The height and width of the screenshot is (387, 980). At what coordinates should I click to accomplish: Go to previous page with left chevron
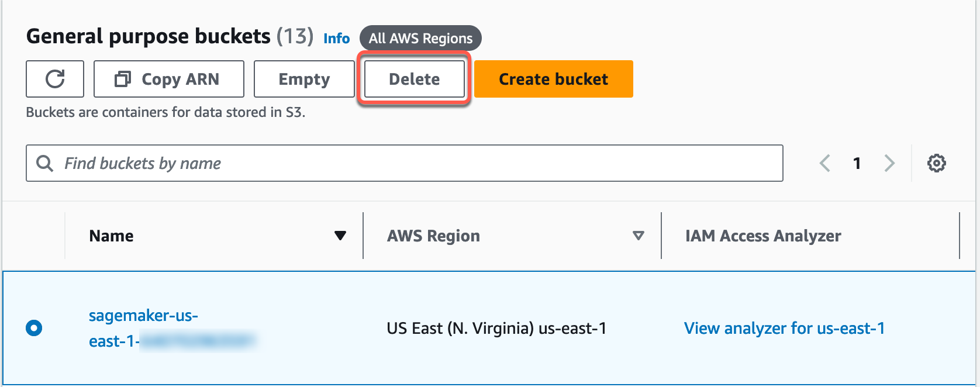825,163
